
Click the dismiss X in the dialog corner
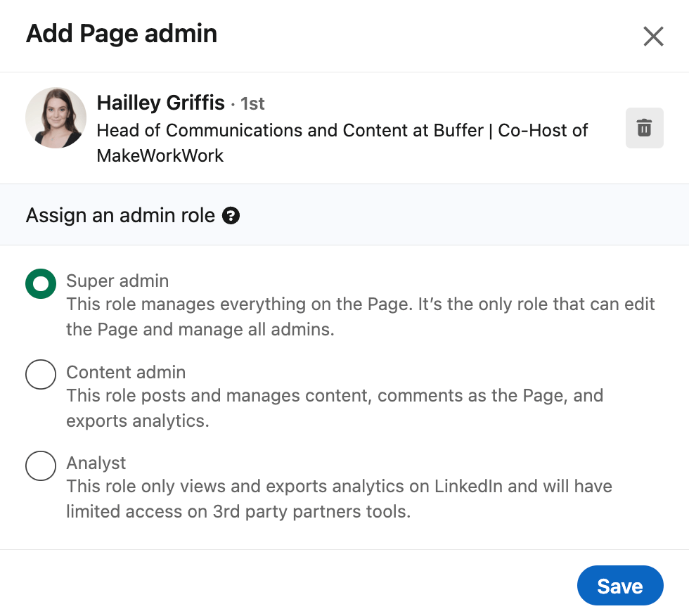coord(653,36)
